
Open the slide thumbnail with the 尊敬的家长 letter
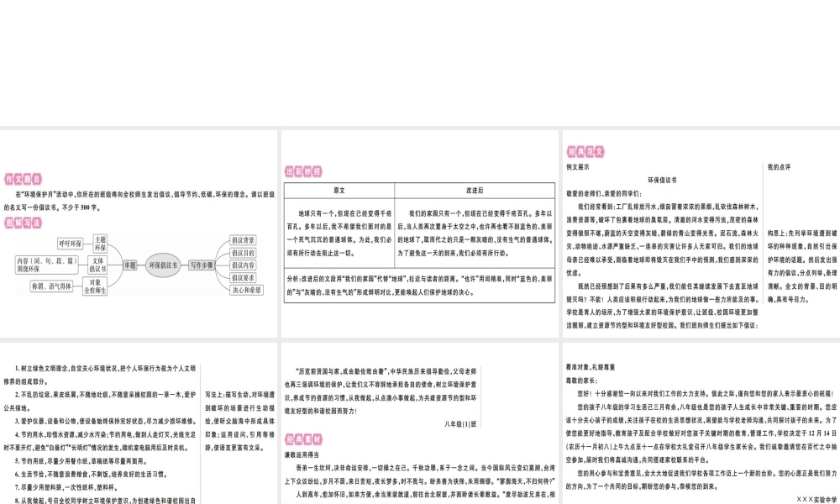701,423
